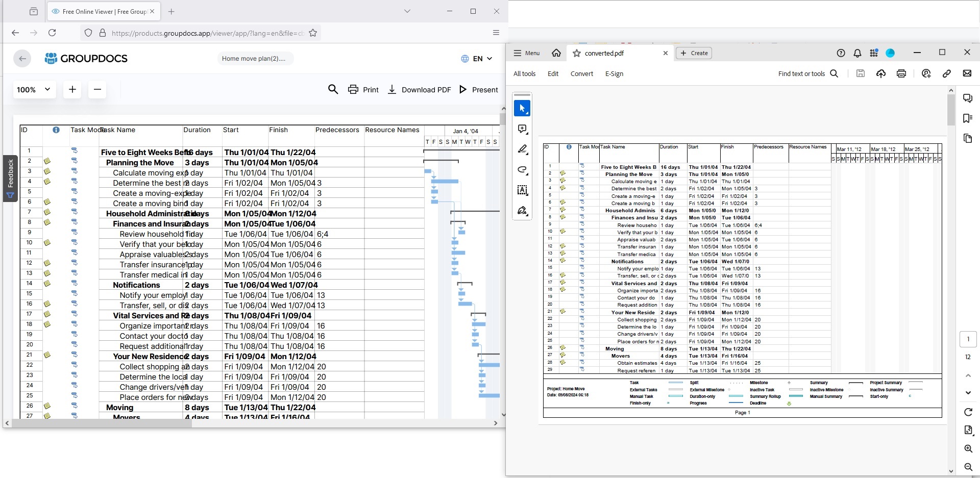The width and height of the screenshot is (980, 478).
Task: Start presentation with Present button
Action: pos(478,90)
